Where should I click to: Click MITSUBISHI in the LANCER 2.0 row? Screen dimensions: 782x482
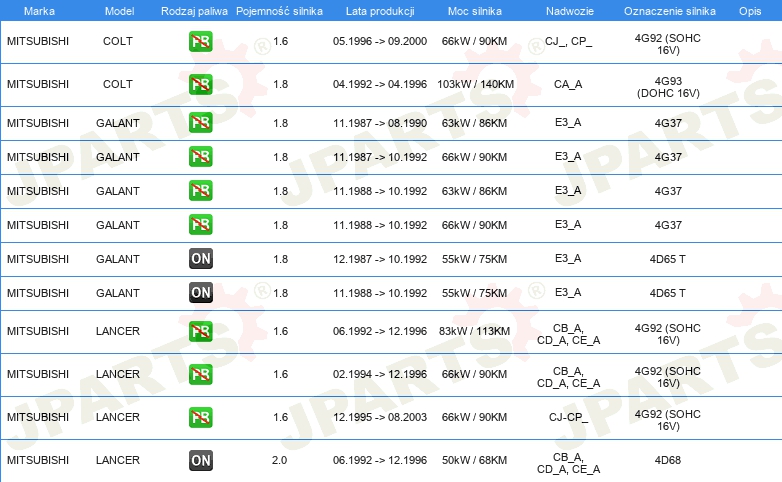(x=38, y=460)
